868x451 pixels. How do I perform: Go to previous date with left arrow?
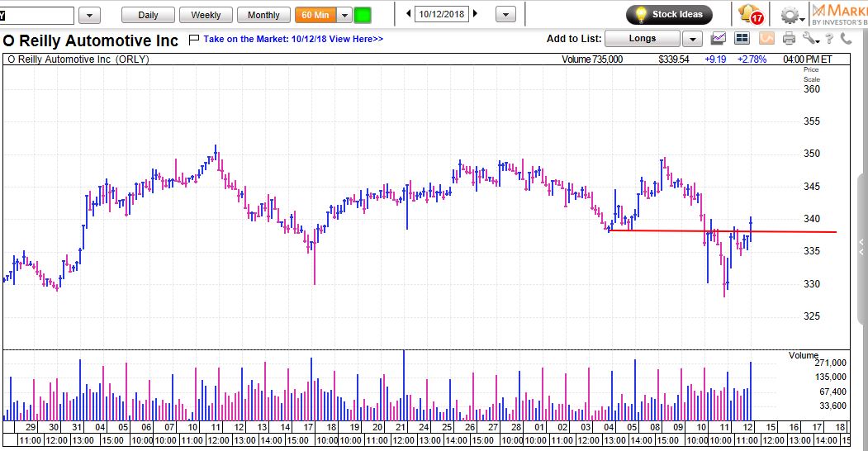click(409, 14)
